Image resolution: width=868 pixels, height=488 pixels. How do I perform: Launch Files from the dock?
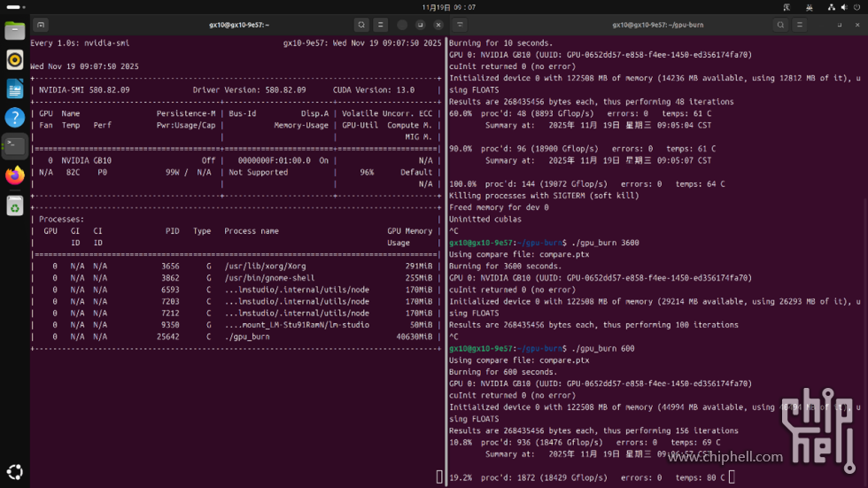[14, 31]
